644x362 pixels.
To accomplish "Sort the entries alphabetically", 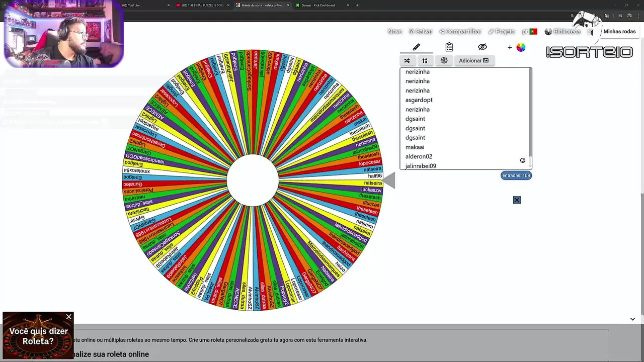I will pyautogui.click(x=425, y=61).
